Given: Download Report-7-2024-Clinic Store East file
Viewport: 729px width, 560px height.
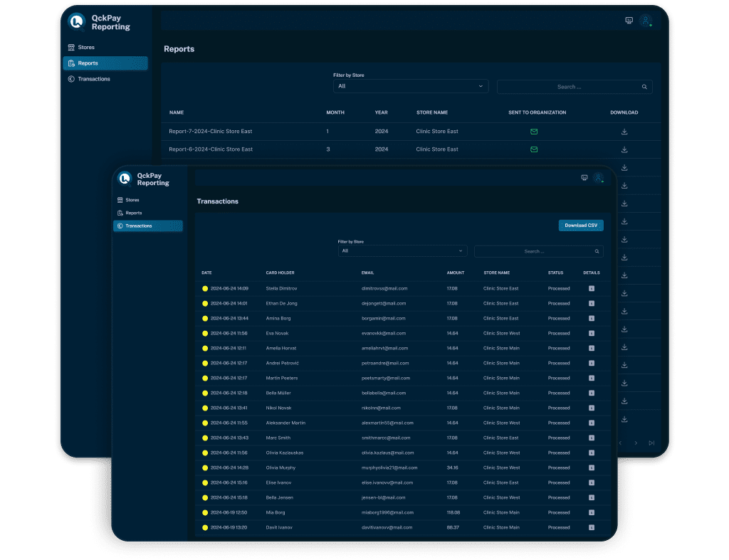Looking at the screenshot, I should pos(624,132).
